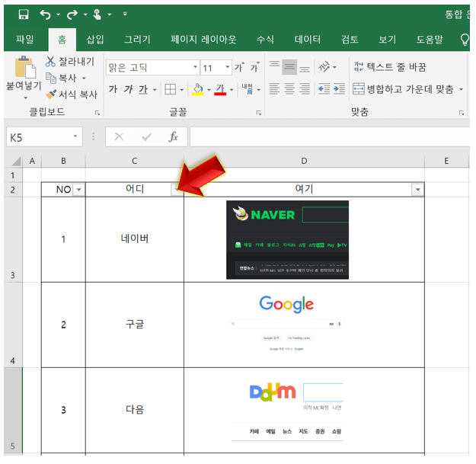Click the insert function fx icon
This screenshot has width=476, height=464.
174,137
